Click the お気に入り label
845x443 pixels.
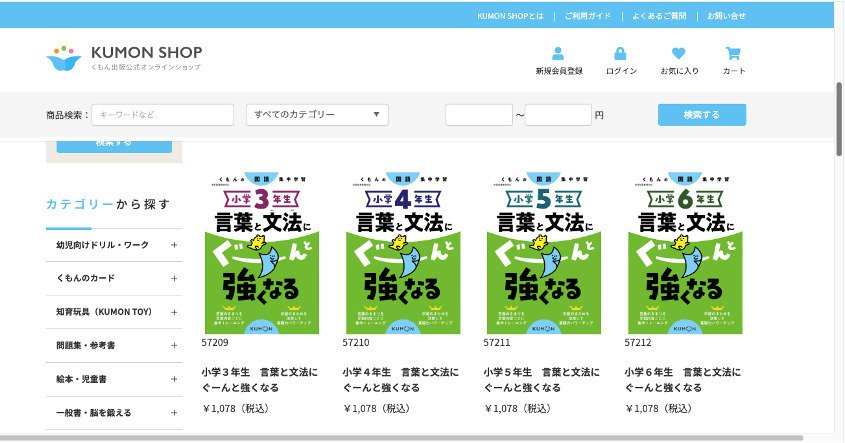pyautogui.click(x=679, y=71)
